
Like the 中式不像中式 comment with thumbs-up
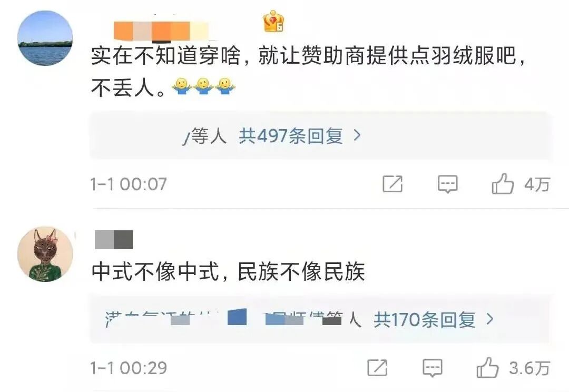(487, 367)
